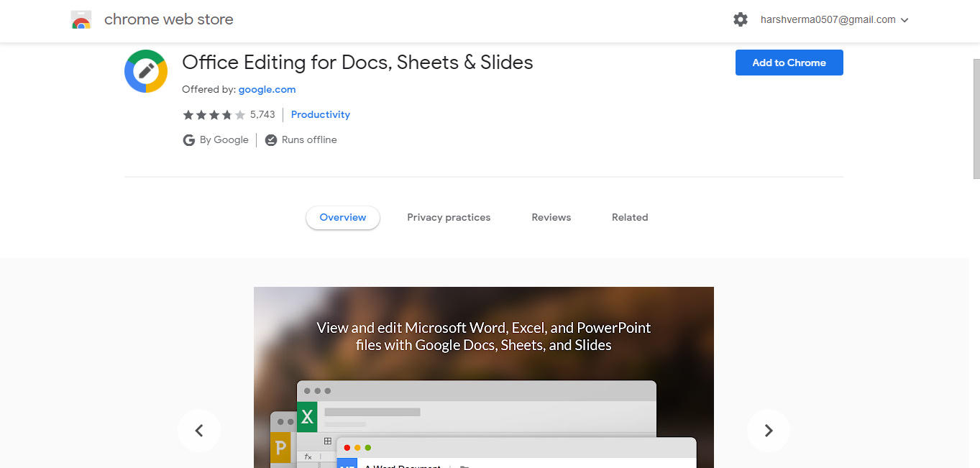Switch to the Privacy practices tab
980x468 pixels.
[449, 217]
